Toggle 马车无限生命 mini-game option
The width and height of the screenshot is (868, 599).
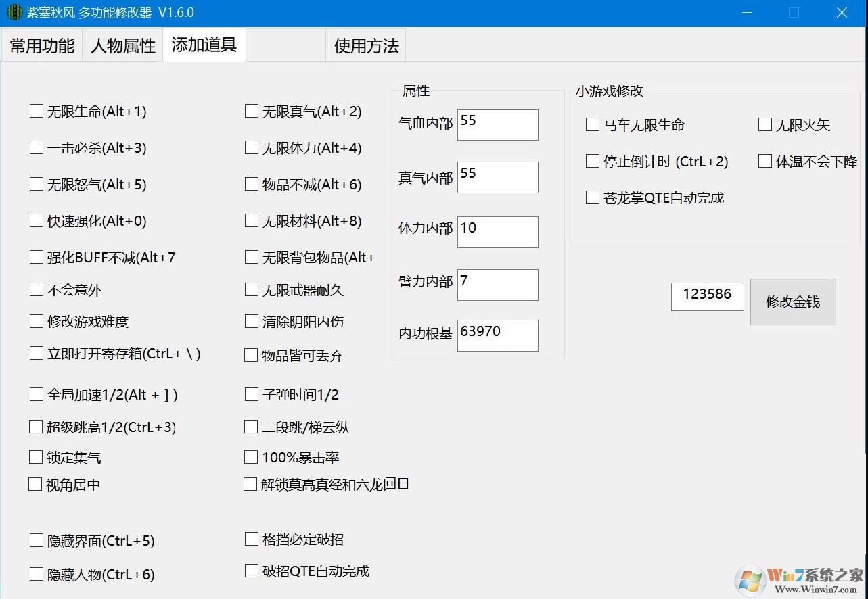tap(592, 124)
